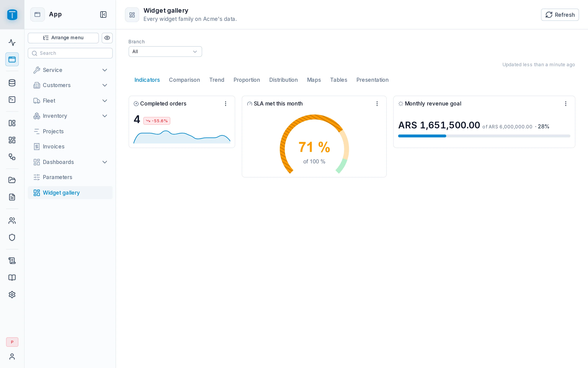Expand the Service menu group
Viewport: 588px width, 368px height.
[x=70, y=70]
